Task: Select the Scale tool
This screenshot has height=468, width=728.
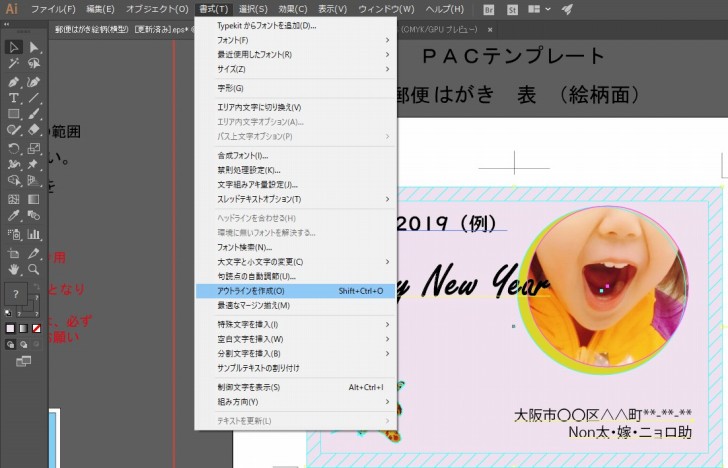Action: (x=33, y=149)
